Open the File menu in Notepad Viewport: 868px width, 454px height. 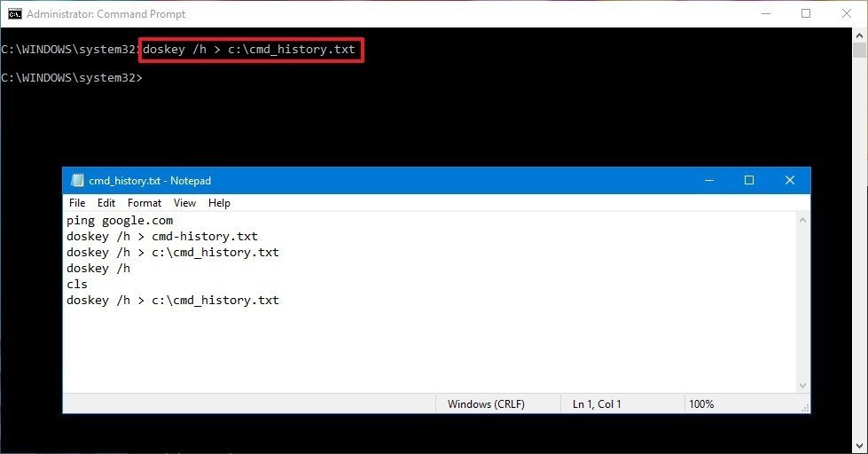pos(77,203)
